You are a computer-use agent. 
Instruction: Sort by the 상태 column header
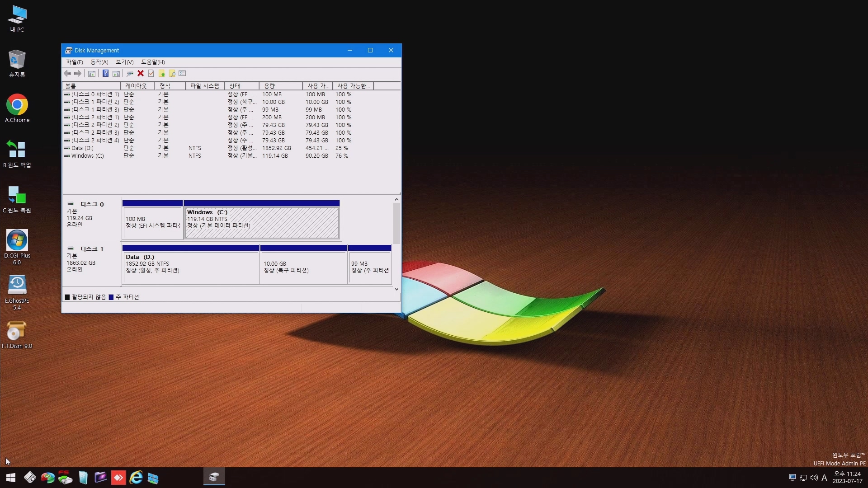[242, 86]
